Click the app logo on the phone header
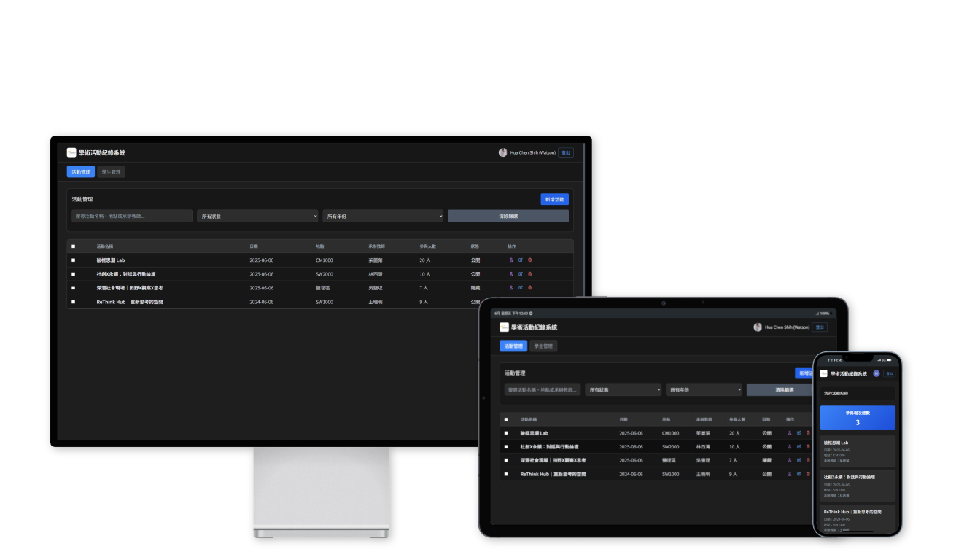Screen dimensions: 956x560 [x=824, y=373]
